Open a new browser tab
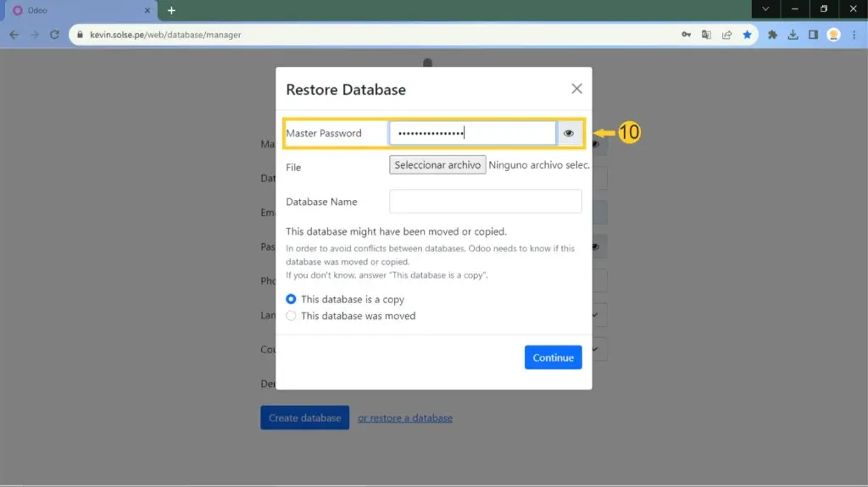Image resolution: width=868 pixels, height=487 pixels. coord(171,10)
